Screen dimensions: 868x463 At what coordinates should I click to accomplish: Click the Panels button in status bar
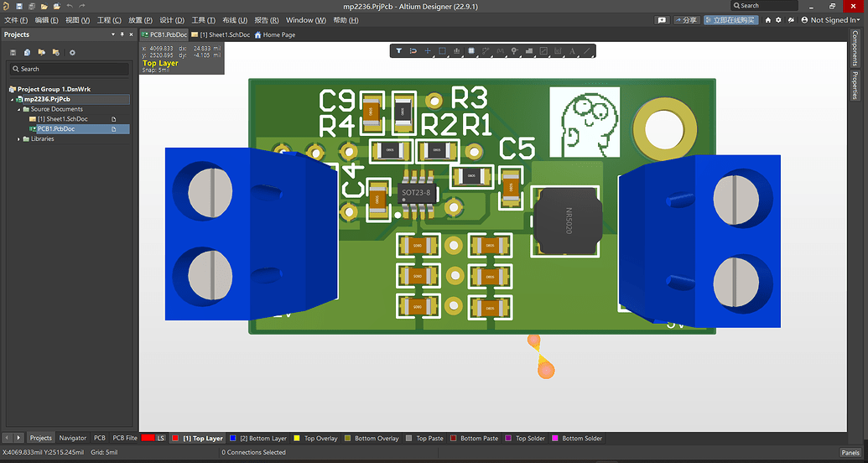click(x=850, y=452)
